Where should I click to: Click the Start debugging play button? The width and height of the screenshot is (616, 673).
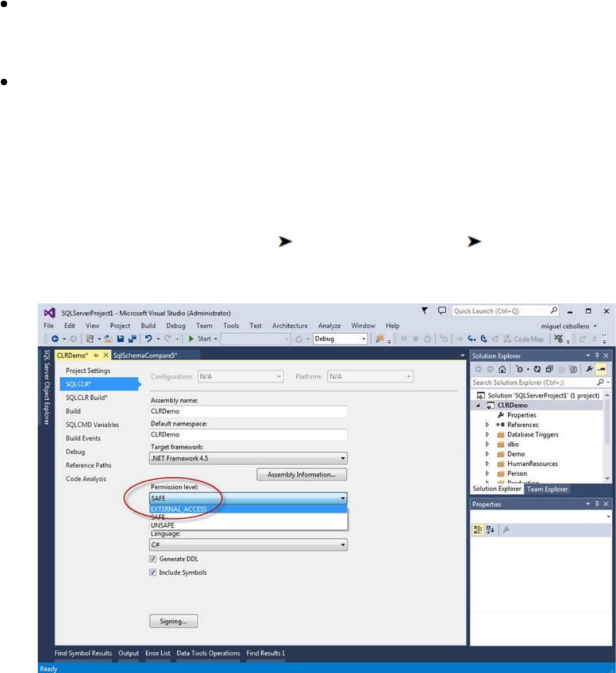[191, 338]
